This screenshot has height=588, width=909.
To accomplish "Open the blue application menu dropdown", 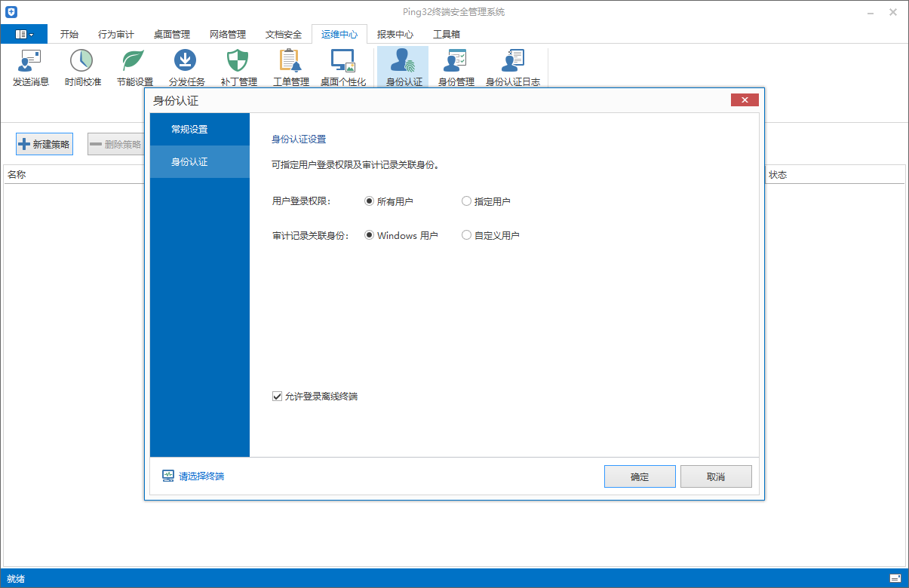I will [x=24, y=34].
